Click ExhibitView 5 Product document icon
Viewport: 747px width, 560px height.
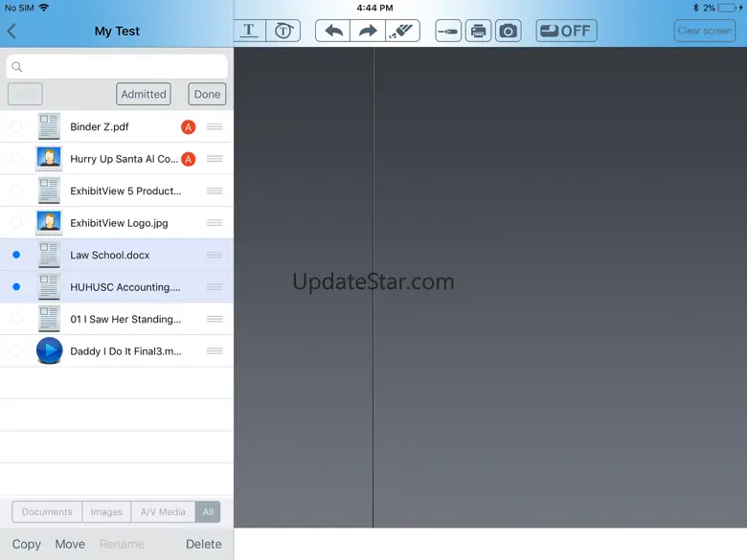[49, 190]
